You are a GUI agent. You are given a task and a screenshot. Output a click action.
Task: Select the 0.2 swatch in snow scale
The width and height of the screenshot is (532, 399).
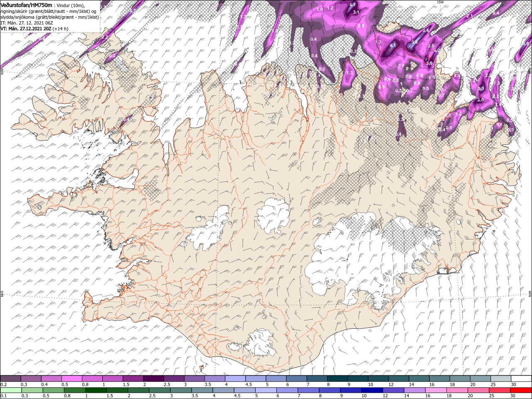click(x=10, y=378)
